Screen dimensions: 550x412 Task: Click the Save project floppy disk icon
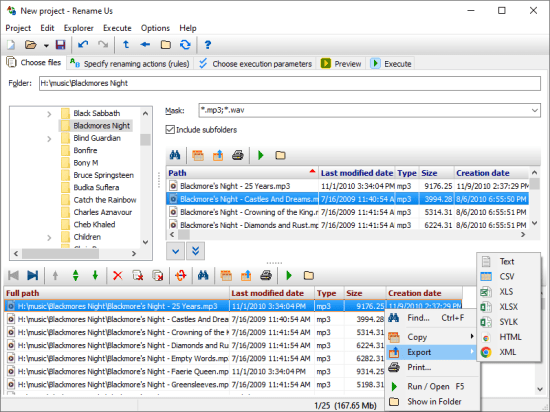coord(60,45)
